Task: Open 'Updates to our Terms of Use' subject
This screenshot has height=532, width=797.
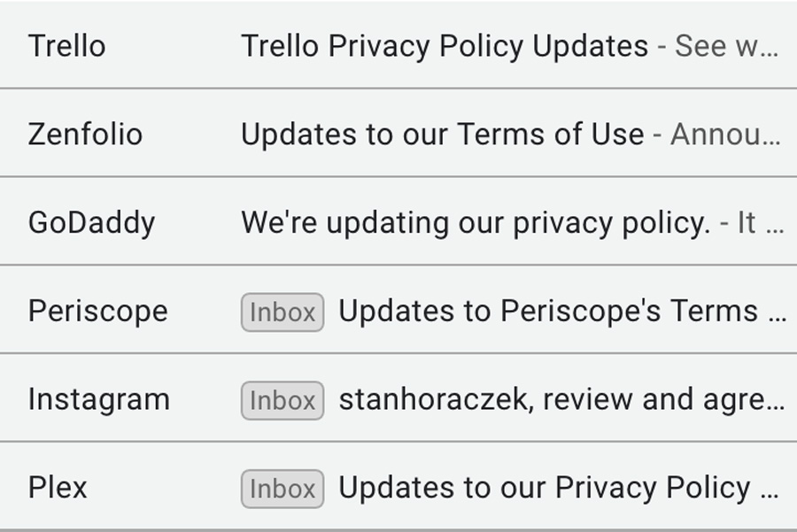Action: (x=442, y=135)
